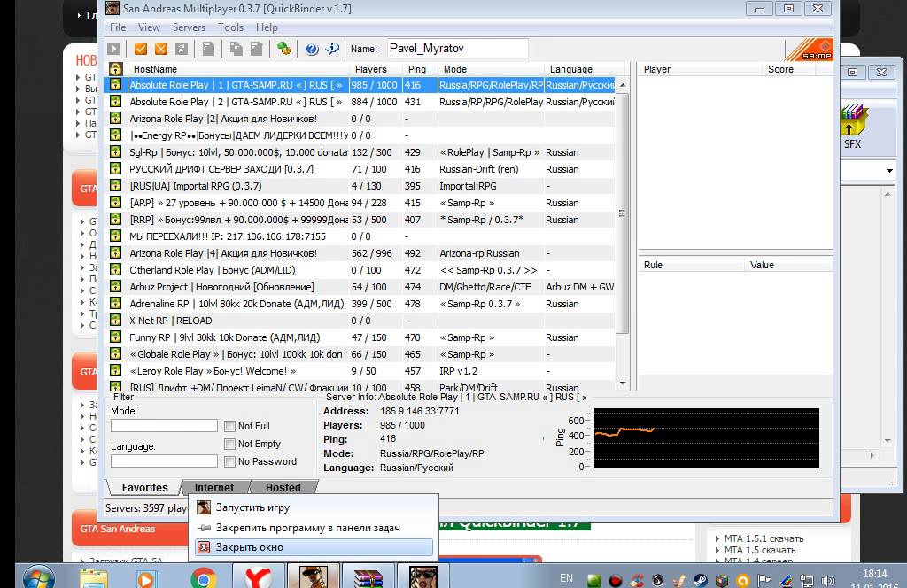The height and width of the screenshot is (588, 907).
Task: Choose 'Закрыть окно' in jump list
Action: [314, 547]
